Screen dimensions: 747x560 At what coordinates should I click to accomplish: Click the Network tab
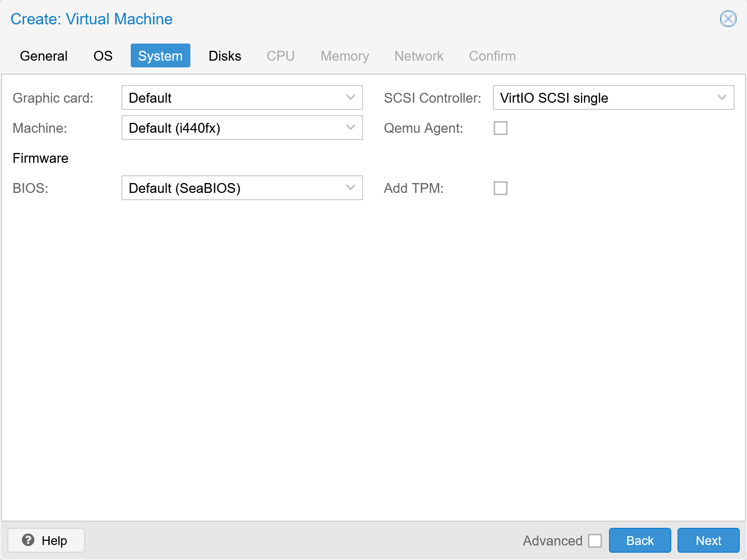pos(419,55)
